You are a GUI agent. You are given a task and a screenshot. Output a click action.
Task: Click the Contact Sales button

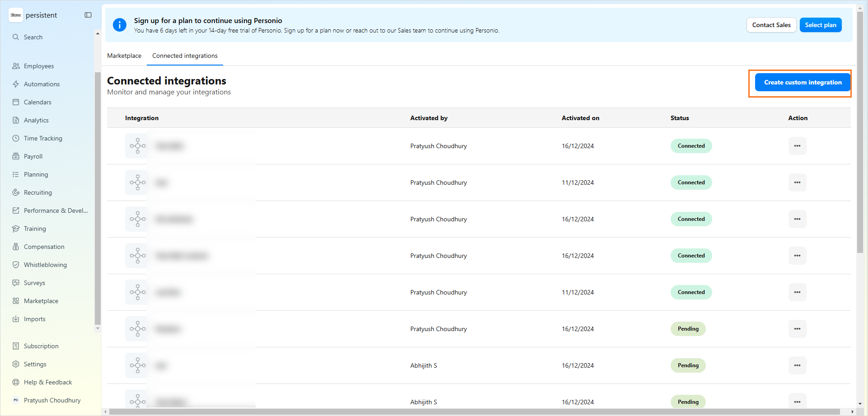pyautogui.click(x=771, y=25)
